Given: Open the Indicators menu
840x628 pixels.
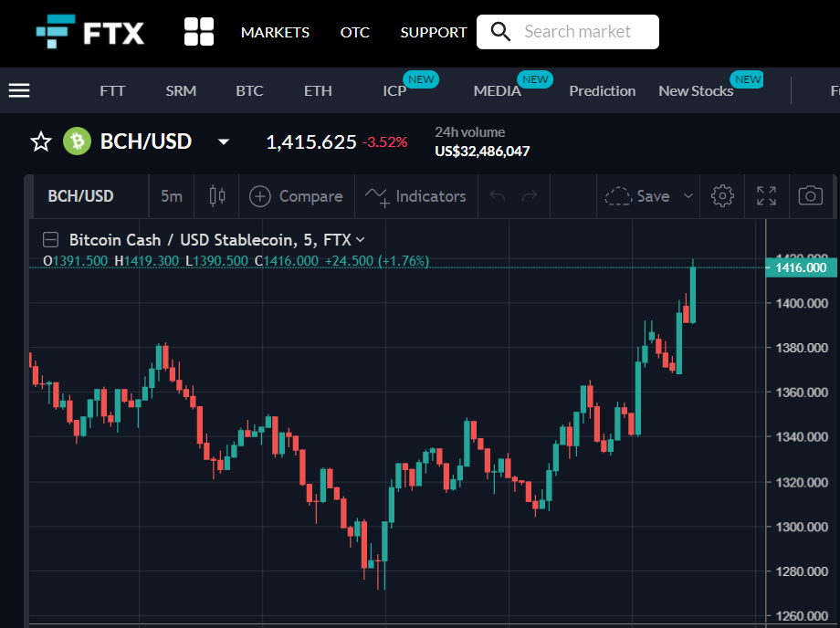Looking at the screenshot, I should coord(415,196).
